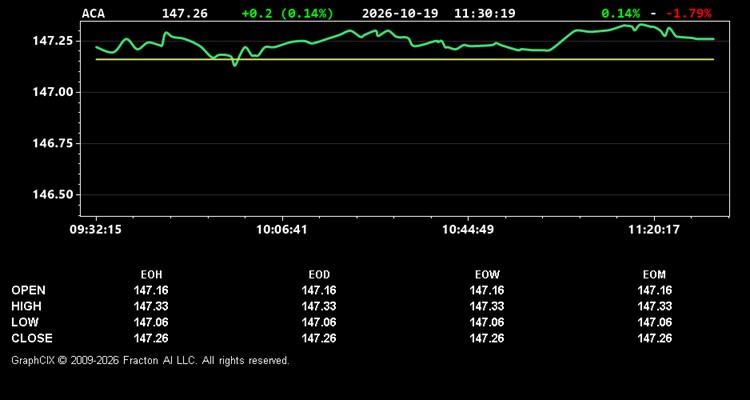Screen dimensions: 750x400
Task: Select the EOH open value 147.16
Action: pyautogui.click(x=151, y=290)
